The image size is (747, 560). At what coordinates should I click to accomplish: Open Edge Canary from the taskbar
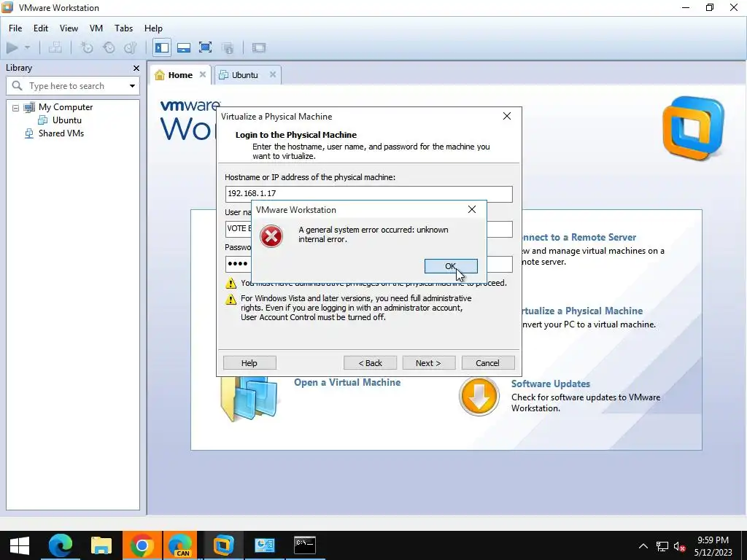[x=180, y=545]
